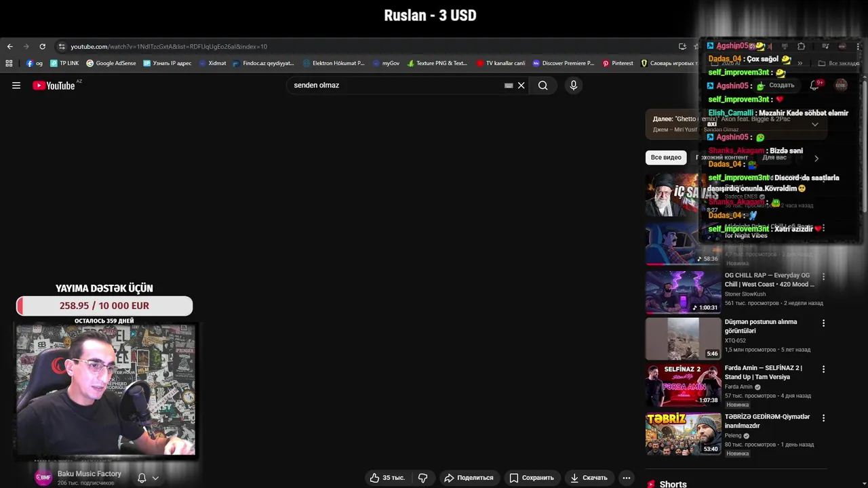This screenshot has height=488, width=868.
Task: Click the Скачать download button
Action: pyautogui.click(x=589, y=478)
